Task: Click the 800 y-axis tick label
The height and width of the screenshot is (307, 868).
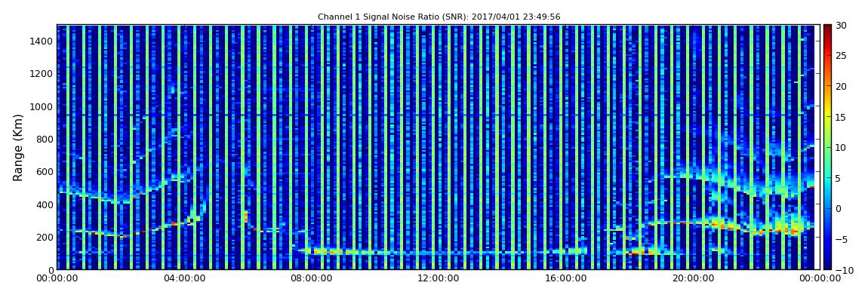Action: [x=45, y=139]
